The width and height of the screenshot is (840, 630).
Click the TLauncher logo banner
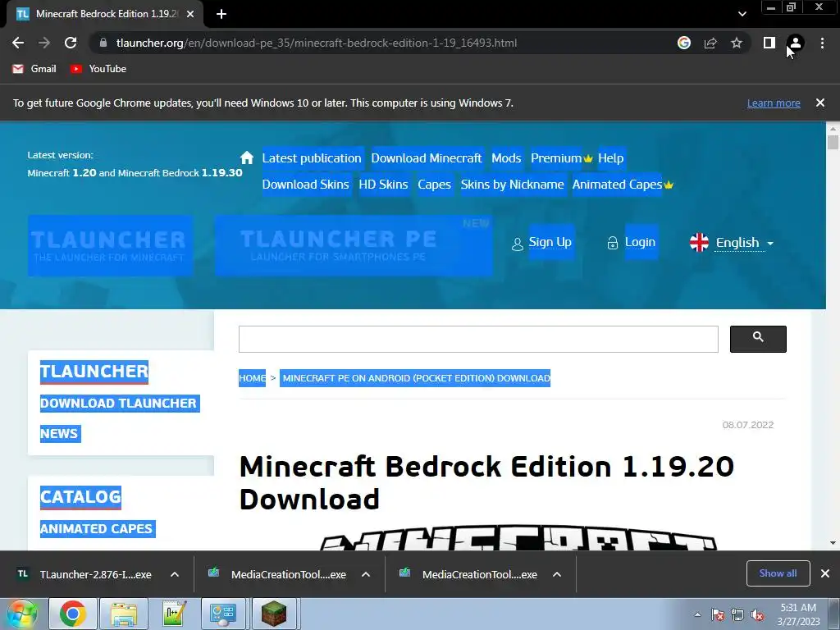click(x=110, y=246)
